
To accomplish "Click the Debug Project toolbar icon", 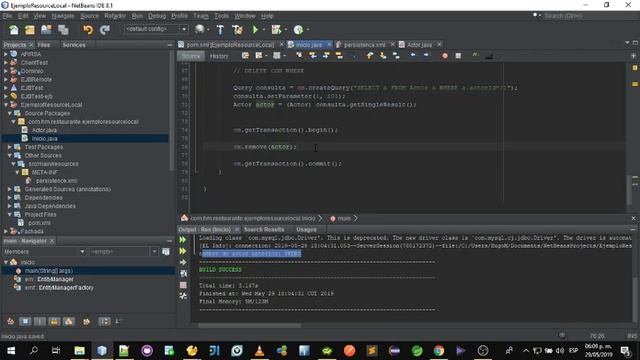I will [276, 29].
